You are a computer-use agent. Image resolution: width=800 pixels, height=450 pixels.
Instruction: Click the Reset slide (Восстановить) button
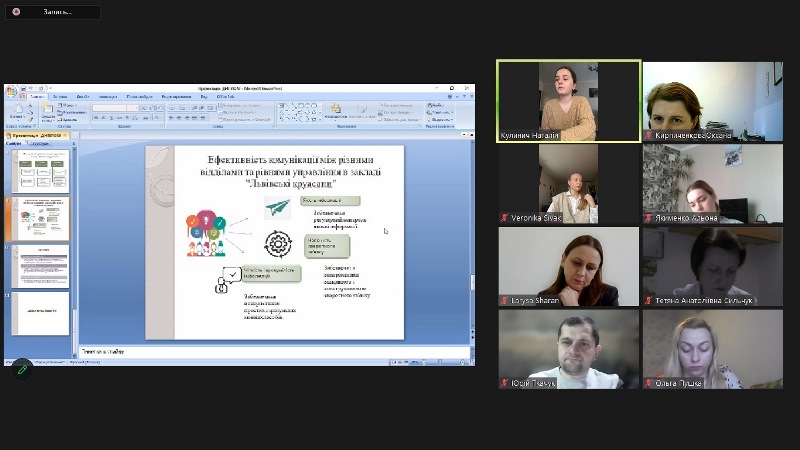click(71, 112)
